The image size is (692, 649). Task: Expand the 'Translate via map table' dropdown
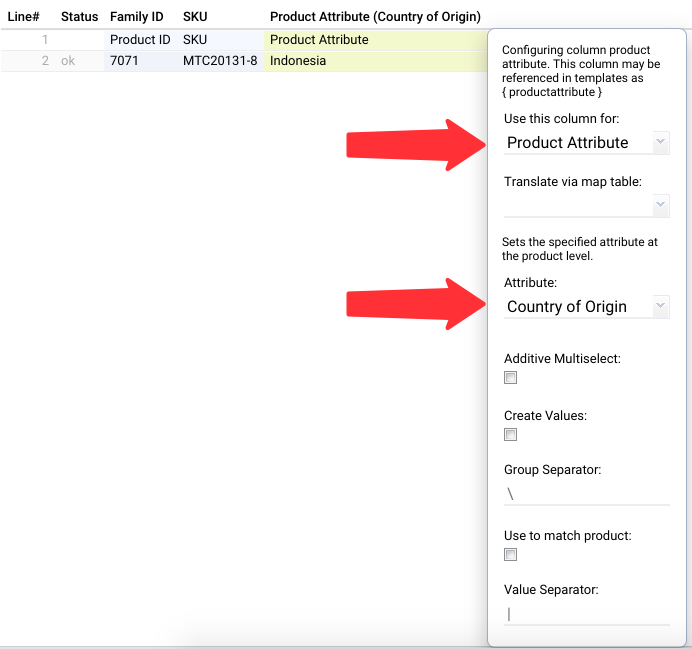tap(661, 205)
